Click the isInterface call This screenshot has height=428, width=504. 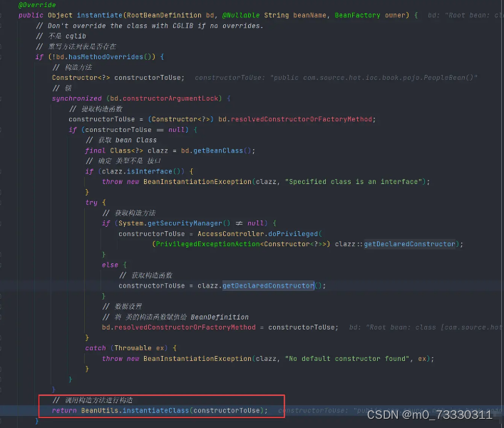[x=149, y=171]
